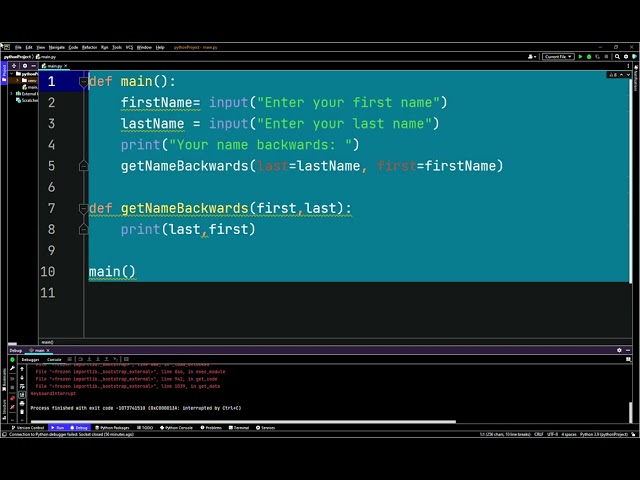The height and width of the screenshot is (480, 640).
Task: Go to next highlighted error arrow
Action: (x=628, y=75)
